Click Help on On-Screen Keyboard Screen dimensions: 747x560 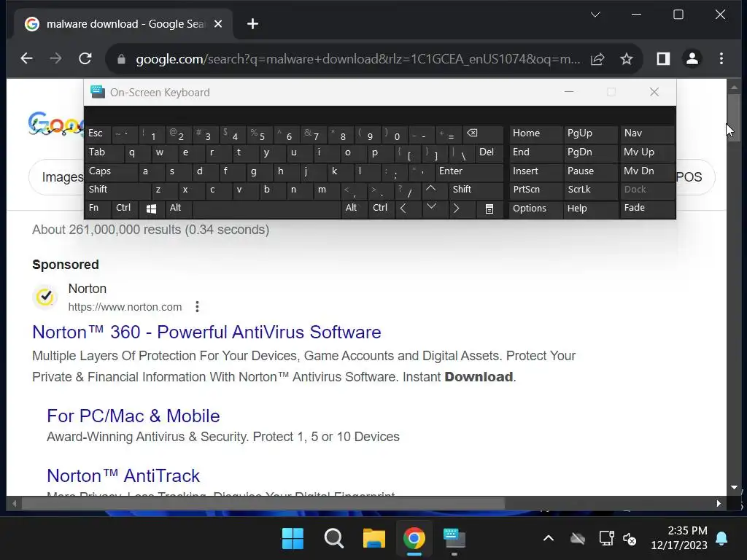pos(591,209)
